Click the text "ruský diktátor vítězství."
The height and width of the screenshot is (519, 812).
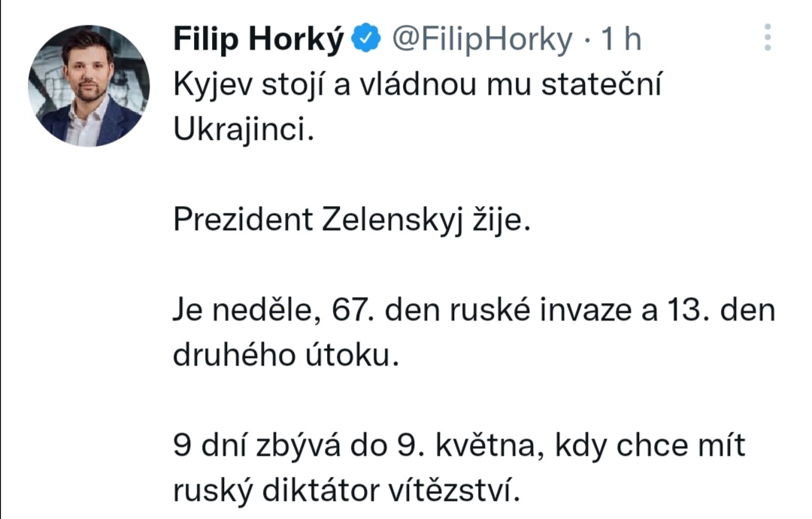click(x=346, y=490)
